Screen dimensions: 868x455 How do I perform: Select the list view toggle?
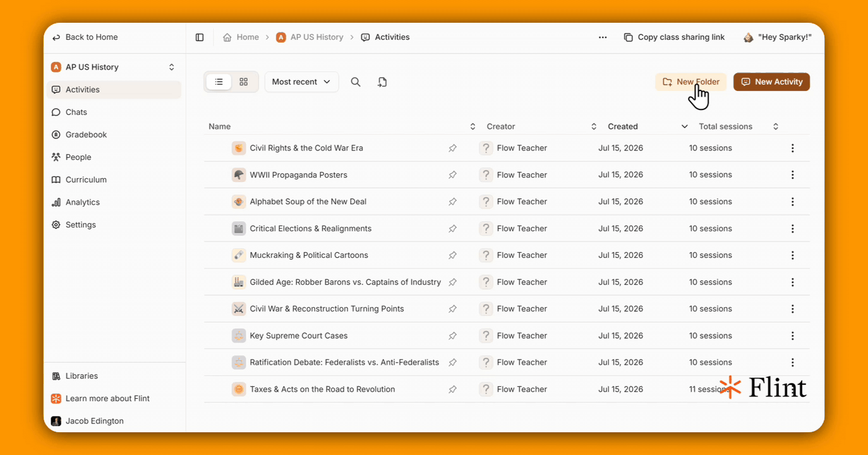point(219,82)
